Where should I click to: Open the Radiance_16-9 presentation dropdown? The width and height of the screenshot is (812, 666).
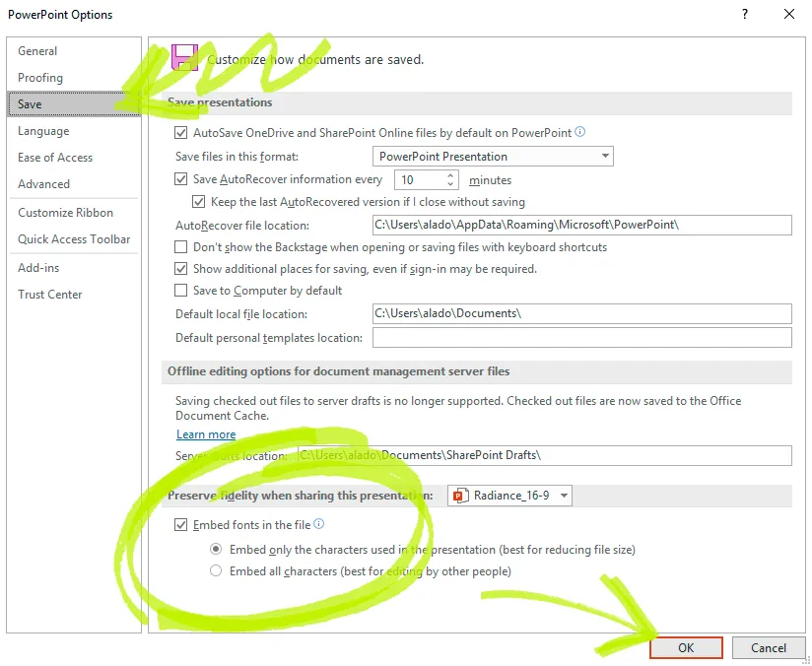pyautogui.click(x=510, y=496)
